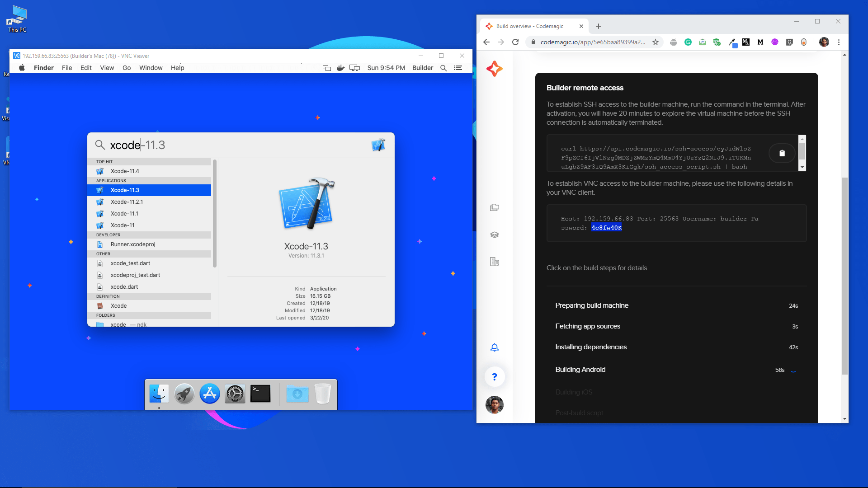Open the Codemagic apps sidebar icon
The image size is (868, 488).
(x=495, y=207)
